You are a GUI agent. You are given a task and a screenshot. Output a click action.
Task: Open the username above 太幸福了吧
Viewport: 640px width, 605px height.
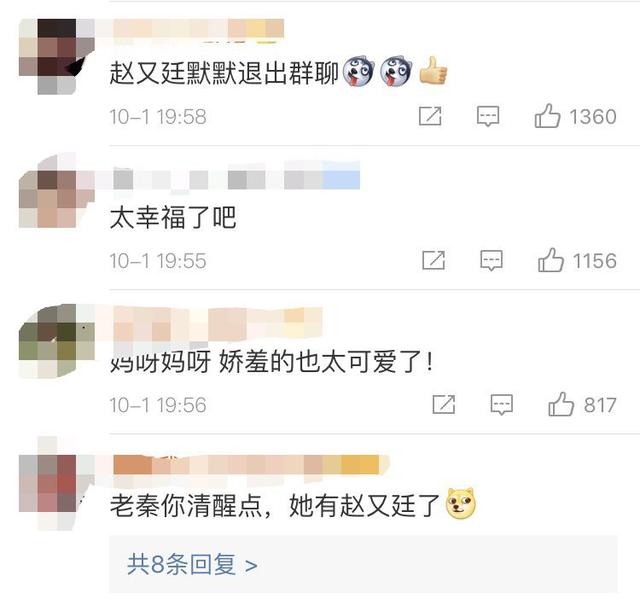point(236,176)
